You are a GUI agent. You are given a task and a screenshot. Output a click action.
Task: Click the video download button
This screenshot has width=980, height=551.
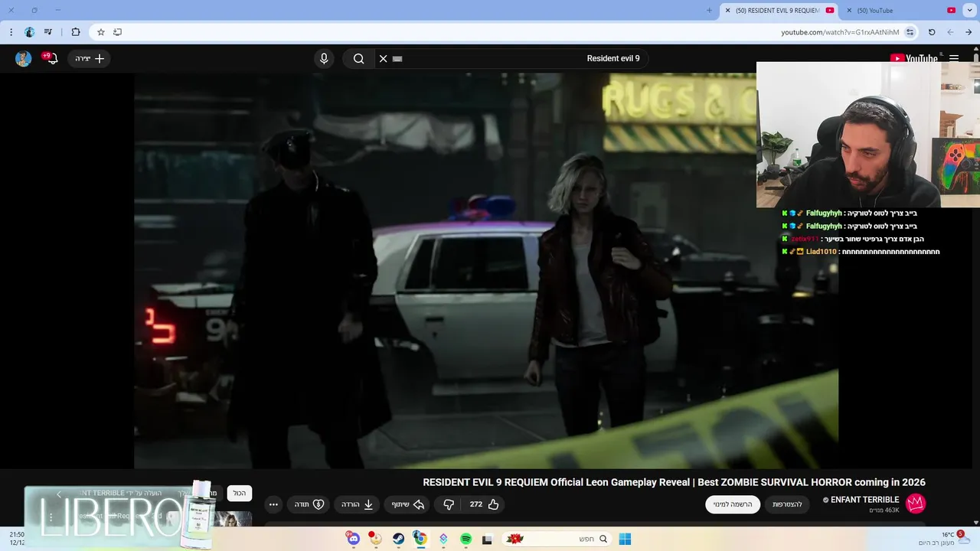pyautogui.click(x=357, y=504)
